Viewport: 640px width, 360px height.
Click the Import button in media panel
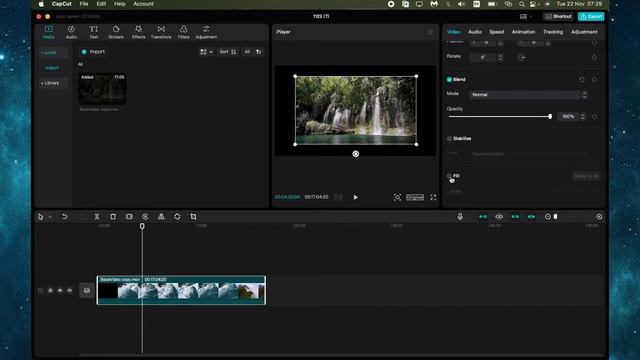[x=93, y=52]
